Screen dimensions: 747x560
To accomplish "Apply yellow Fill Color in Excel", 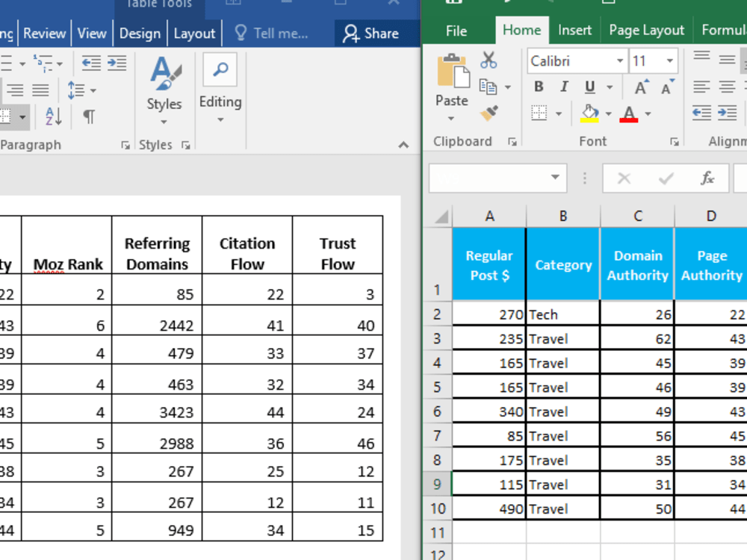I will [589, 113].
